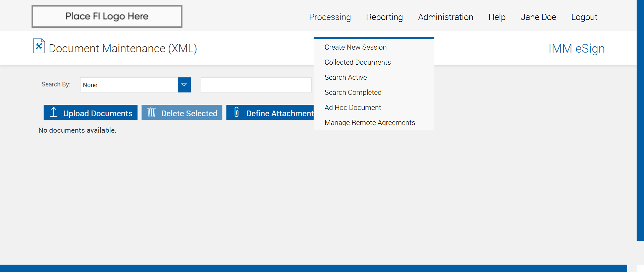Choose Search Completed from the menu
The width and height of the screenshot is (644, 272).
[353, 92]
